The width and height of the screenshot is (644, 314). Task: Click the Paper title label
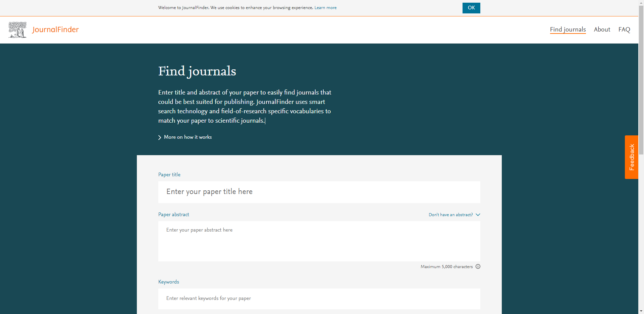[x=169, y=175]
